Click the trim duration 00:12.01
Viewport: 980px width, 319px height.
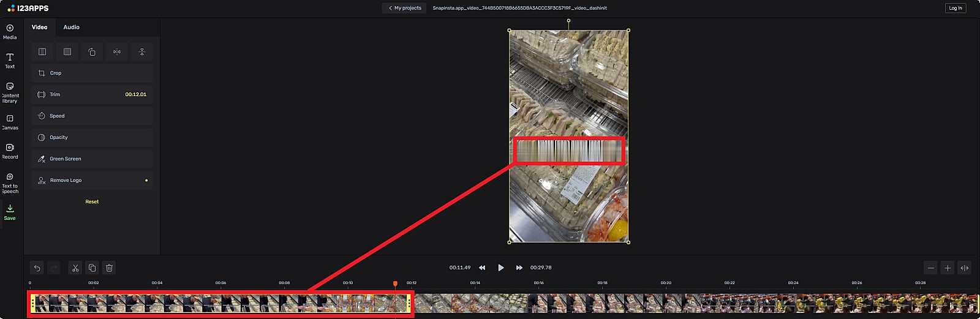tap(136, 94)
